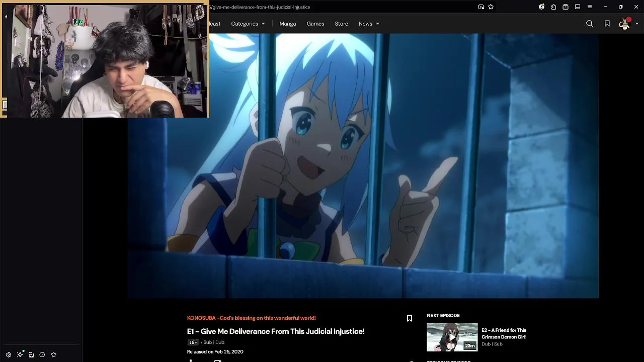Click the Released on Feb 25, 2020 text
The image size is (644, 362).
[215, 351]
